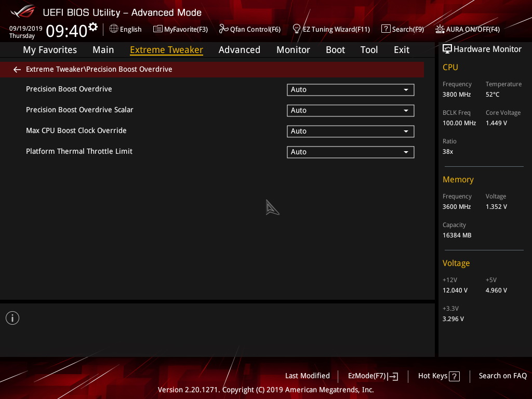This screenshot has height=399, width=532.
Task: Click the EZ Tuning Wizard bulb icon
Action: click(x=297, y=29)
